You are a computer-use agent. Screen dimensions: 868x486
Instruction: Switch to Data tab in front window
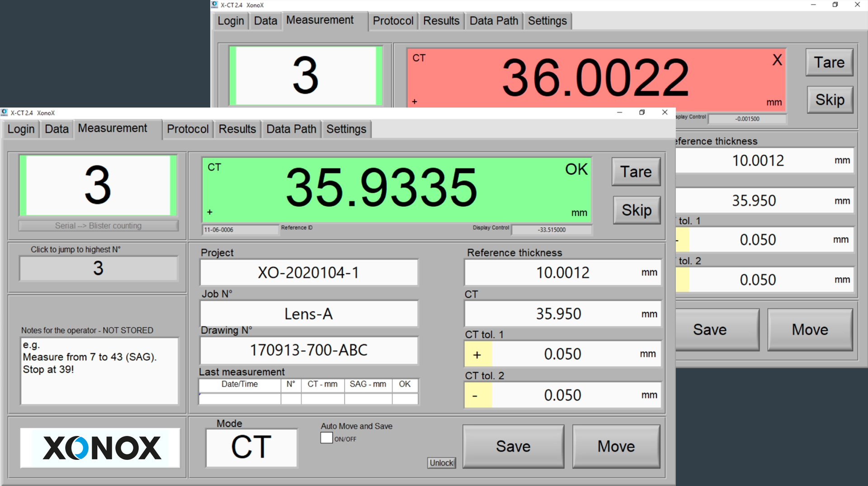[x=57, y=129]
